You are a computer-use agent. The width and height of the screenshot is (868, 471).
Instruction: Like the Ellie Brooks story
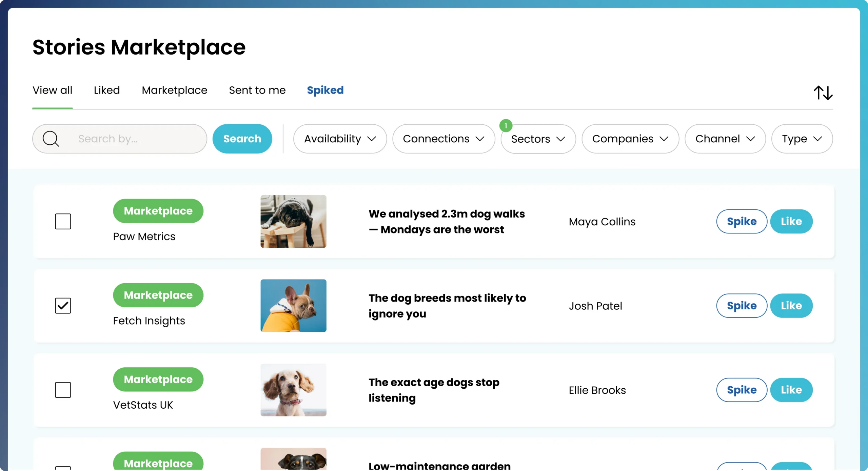coord(791,390)
